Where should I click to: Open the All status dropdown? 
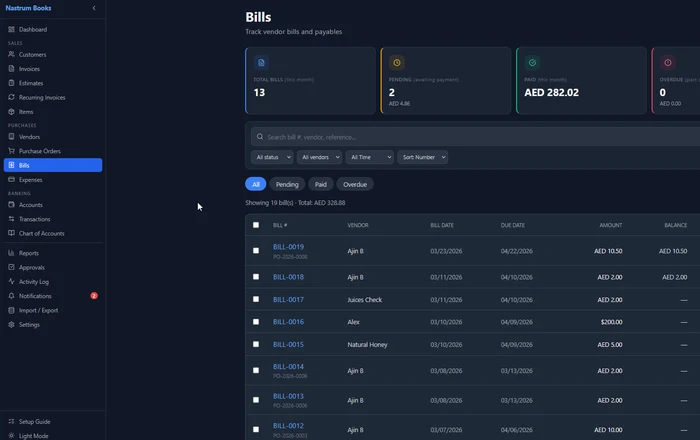272,157
